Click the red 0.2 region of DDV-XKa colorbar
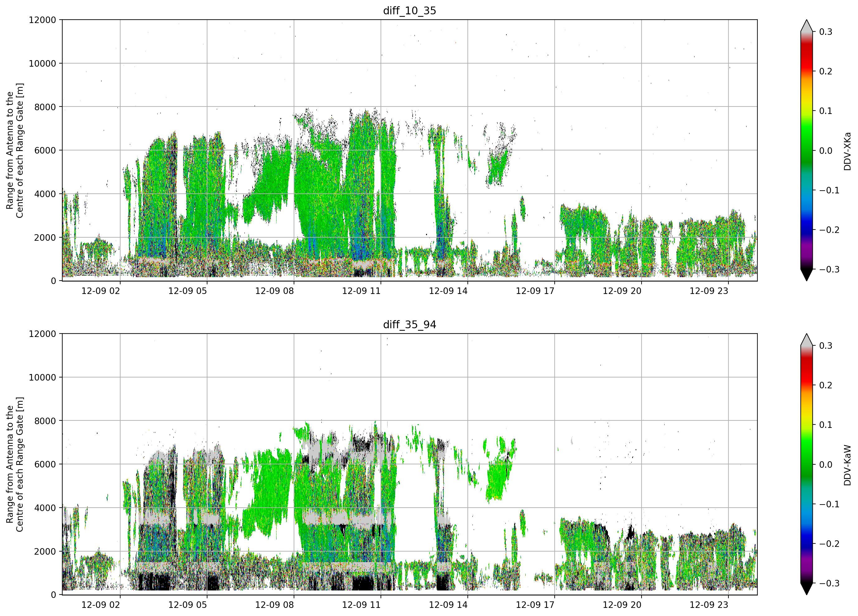Image resolution: width=858 pixels, height=616 pixels. coord(807,71)
